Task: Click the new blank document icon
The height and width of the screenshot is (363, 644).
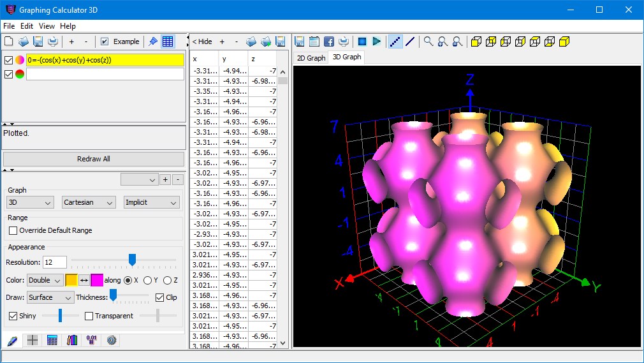Action: tap(9, 41)
